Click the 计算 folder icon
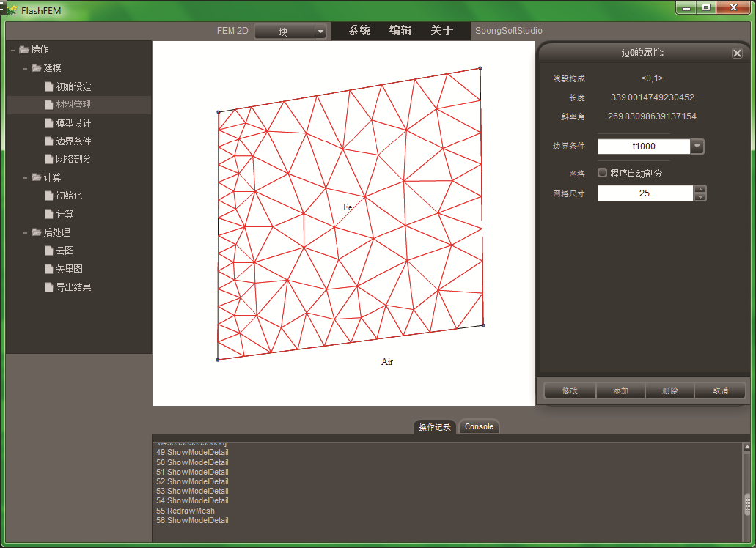756x548 pixels. (36, 177)
